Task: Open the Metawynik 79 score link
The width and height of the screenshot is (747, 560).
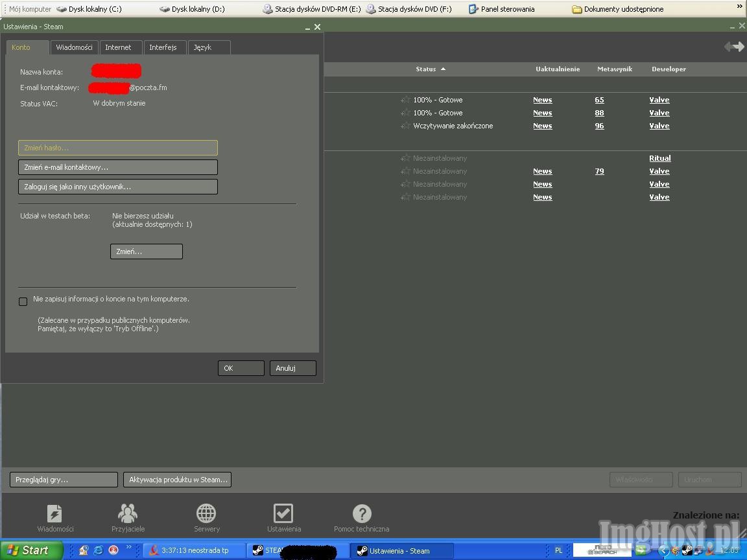Action: coord(599,171)
